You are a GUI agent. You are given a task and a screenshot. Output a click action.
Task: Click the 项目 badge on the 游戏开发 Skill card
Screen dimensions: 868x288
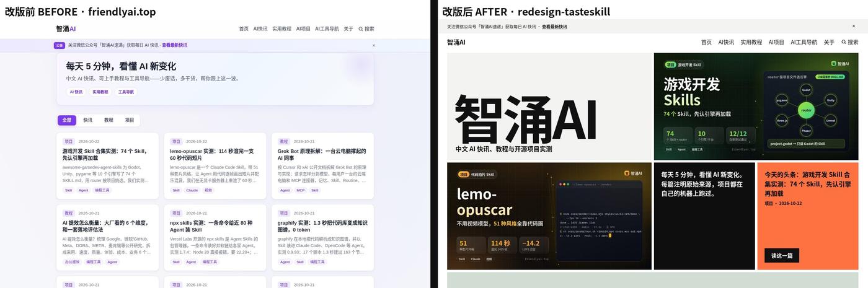(69, 141)
